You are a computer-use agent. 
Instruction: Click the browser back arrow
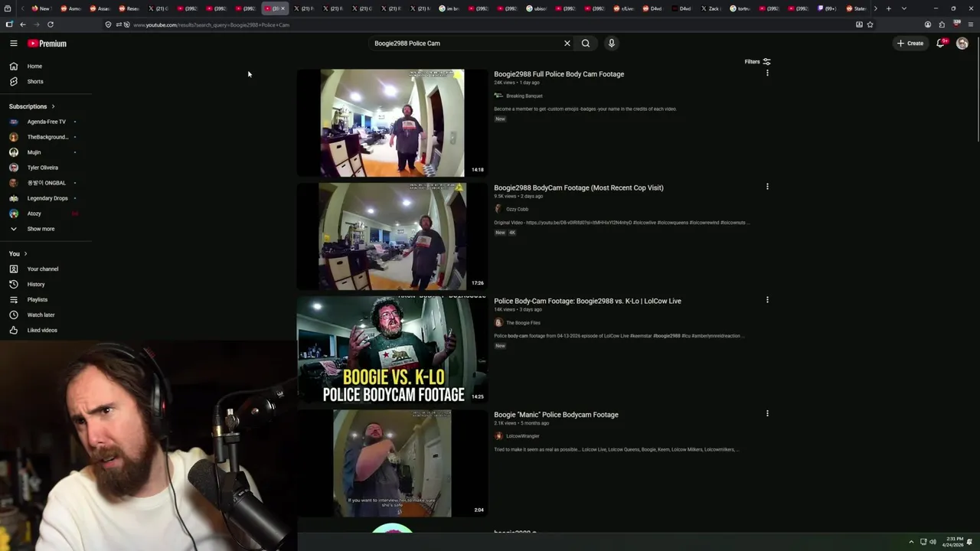point(22,24)
